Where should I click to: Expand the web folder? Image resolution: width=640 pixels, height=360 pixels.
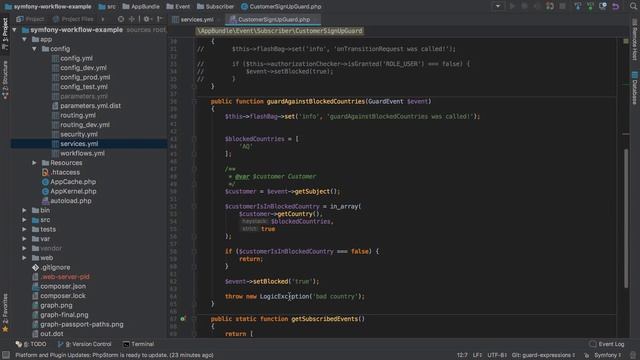(x=24, y=258)
